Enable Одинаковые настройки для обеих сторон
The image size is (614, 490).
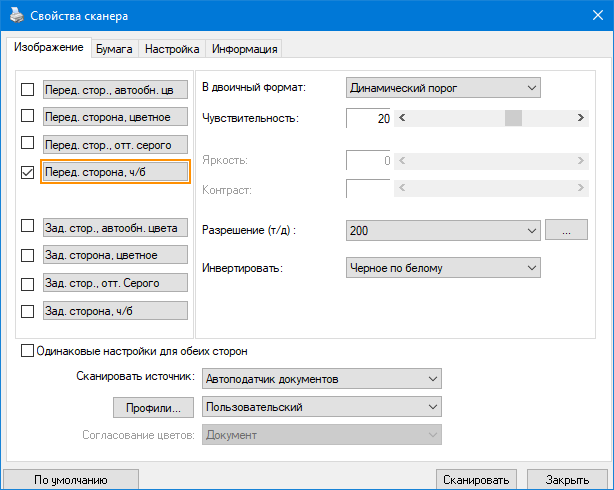click(x=27, y=351)
